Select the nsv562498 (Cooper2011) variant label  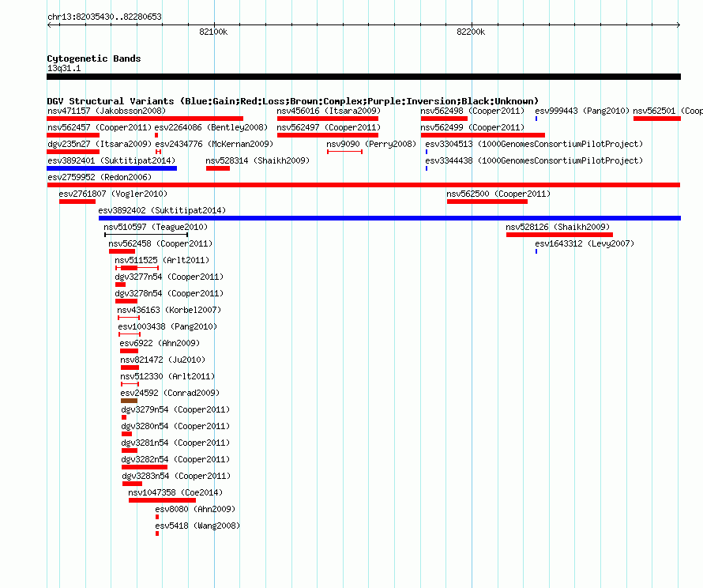pyautogui.click(x=472, y=111)
